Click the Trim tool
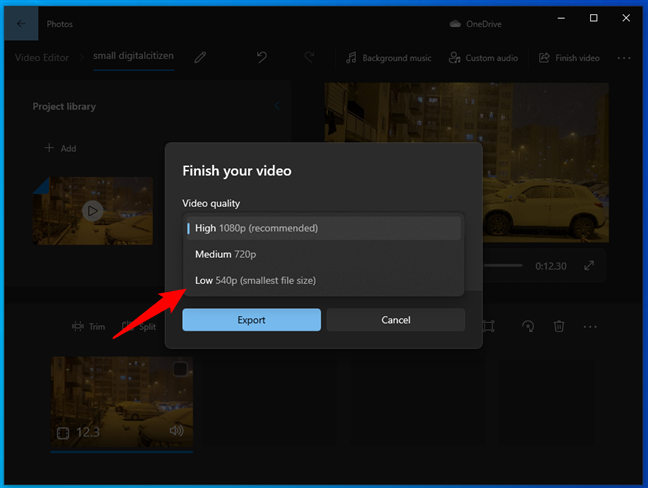The image size is (648, 488). coord(88,326)
